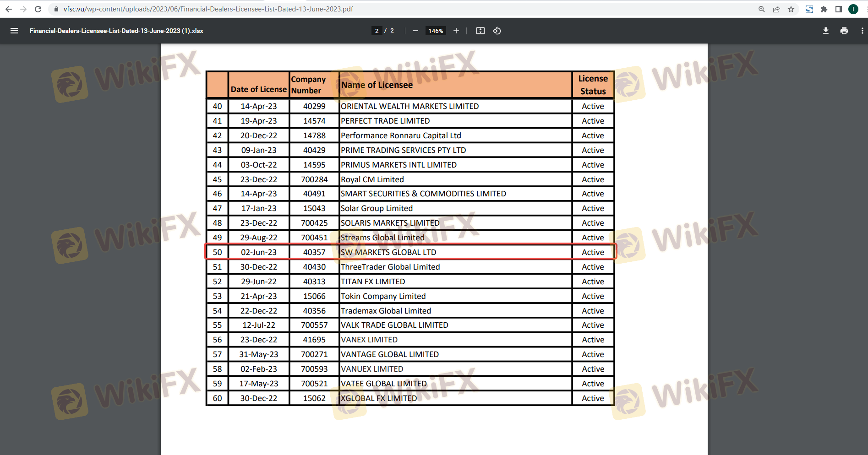Reload the browser page
This screenshot has width=868, height=455.
pos(38,9)
